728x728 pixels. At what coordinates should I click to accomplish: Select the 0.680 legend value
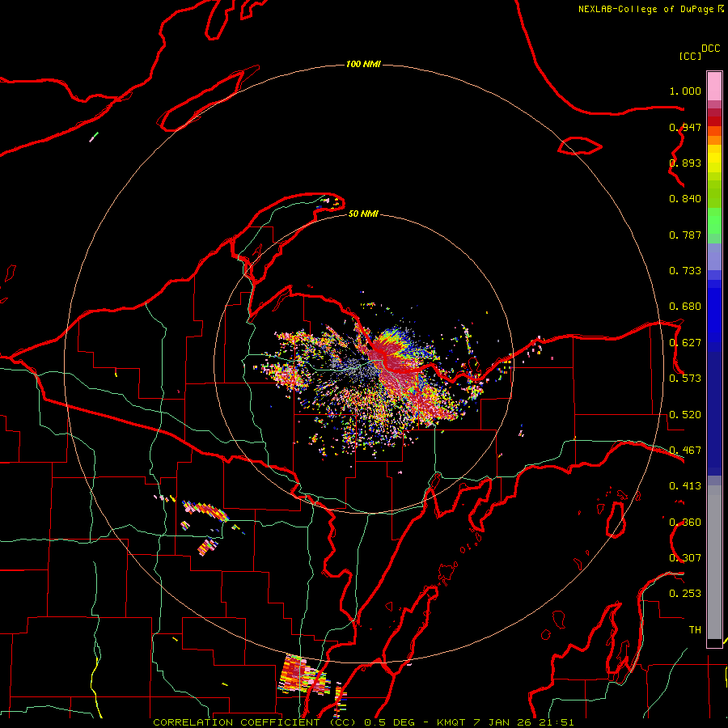685,307
